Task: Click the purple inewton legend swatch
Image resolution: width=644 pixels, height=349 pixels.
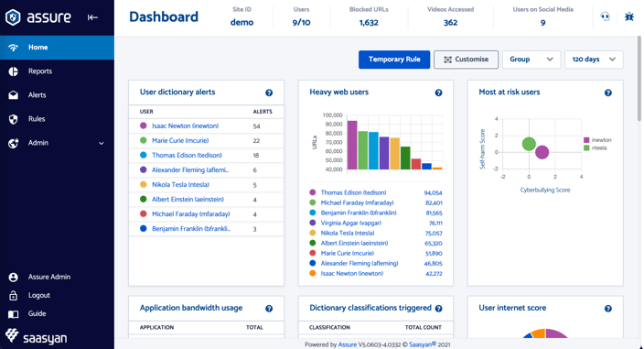Action: 586,140
